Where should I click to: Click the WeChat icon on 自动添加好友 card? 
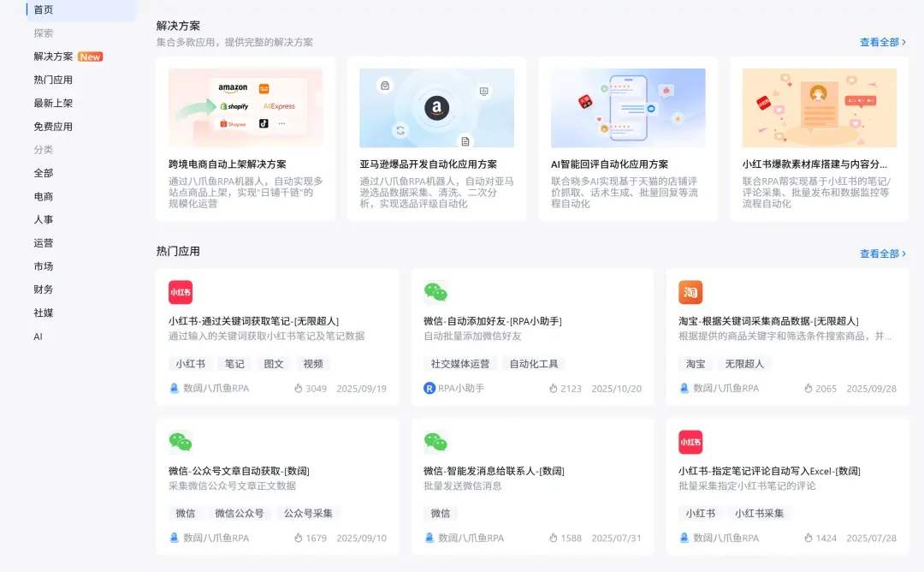point(435,292)
